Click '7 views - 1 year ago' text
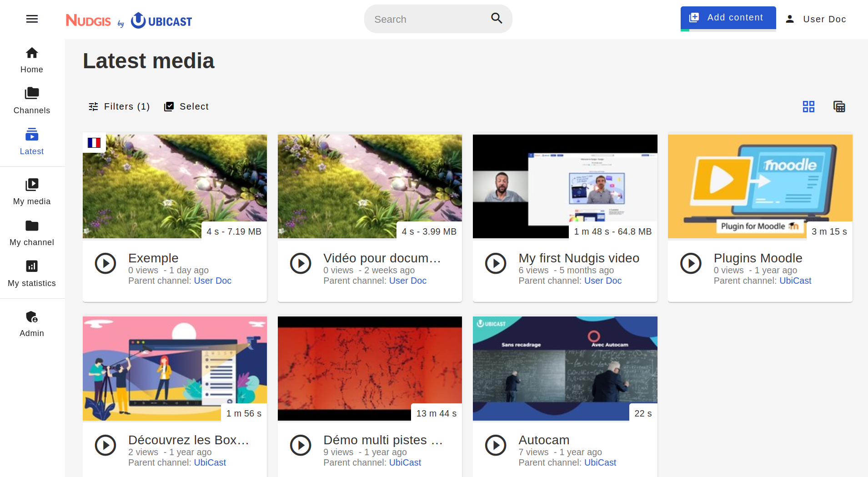 coord(560,452)
